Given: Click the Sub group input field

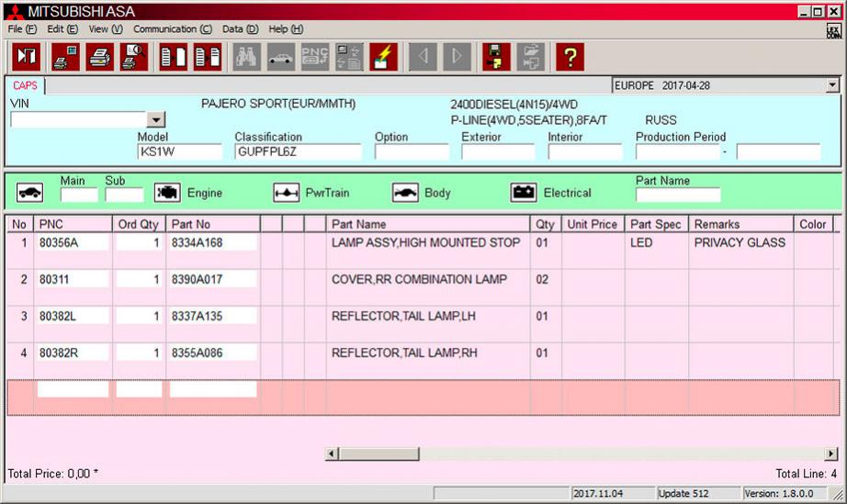Looking at the screenshot, I should [124, 195].
